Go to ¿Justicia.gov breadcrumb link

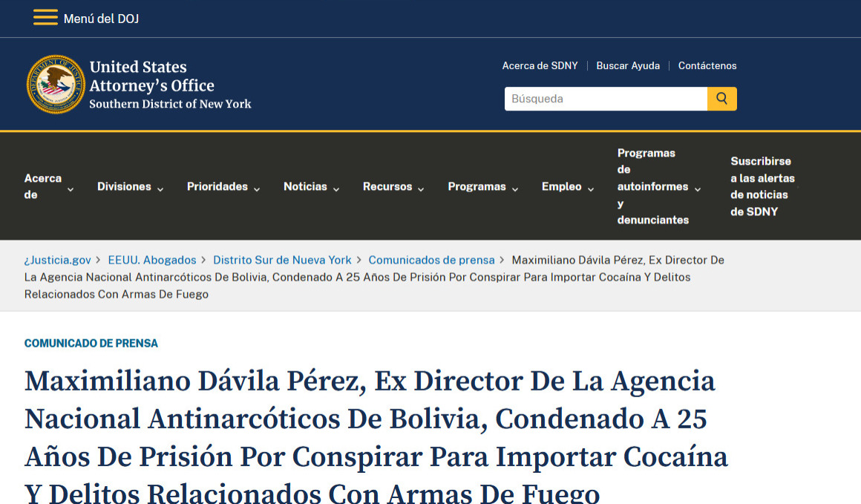coord(58,260)
